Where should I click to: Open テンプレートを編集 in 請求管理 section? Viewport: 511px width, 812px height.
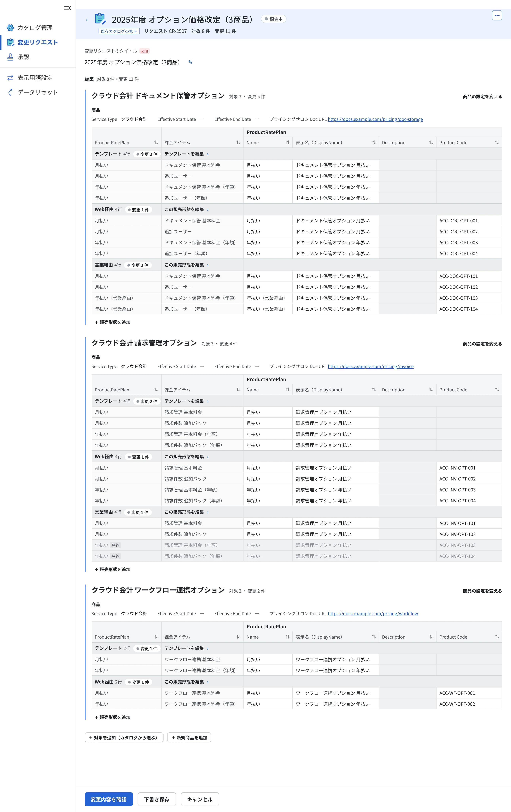click(186, 401)
